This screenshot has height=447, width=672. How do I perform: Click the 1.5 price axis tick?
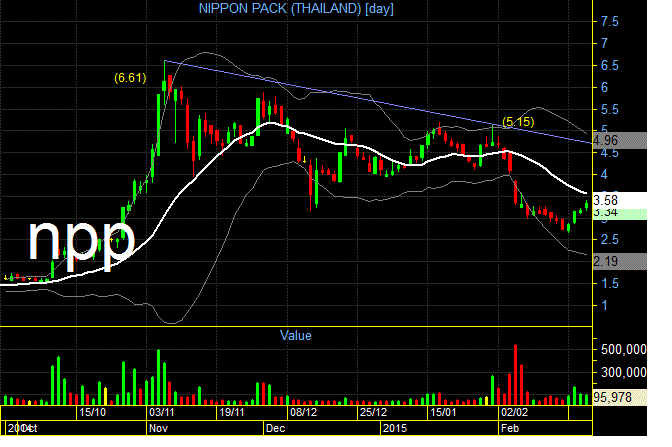coord(609,283)
